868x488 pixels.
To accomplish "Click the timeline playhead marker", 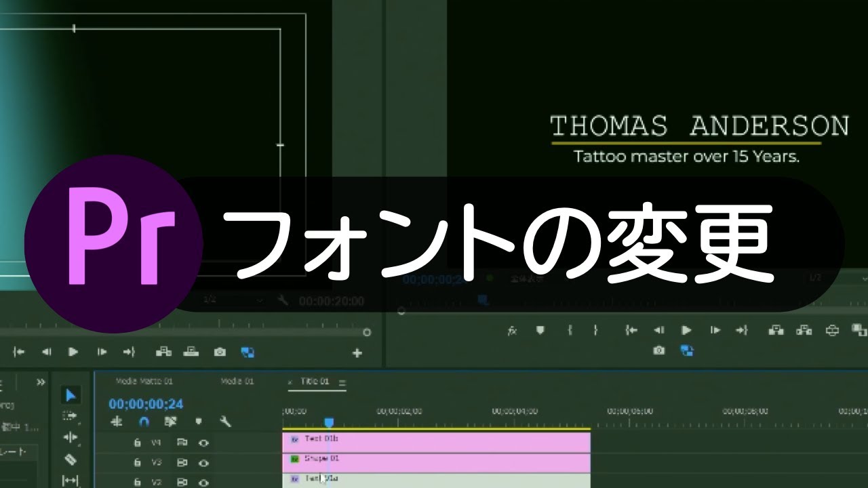I will [329, 423].
